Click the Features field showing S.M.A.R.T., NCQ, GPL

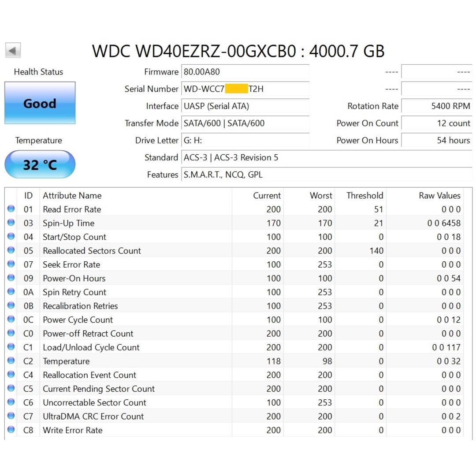point(327,175)
